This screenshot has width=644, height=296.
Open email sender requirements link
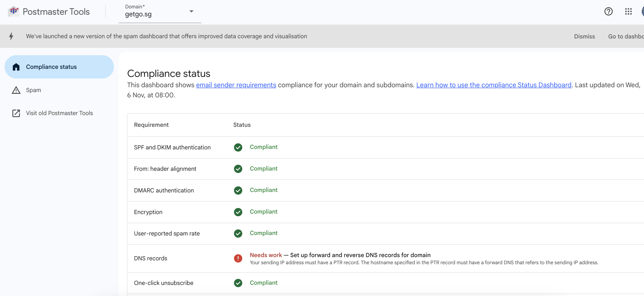click(x=236, y=85)
